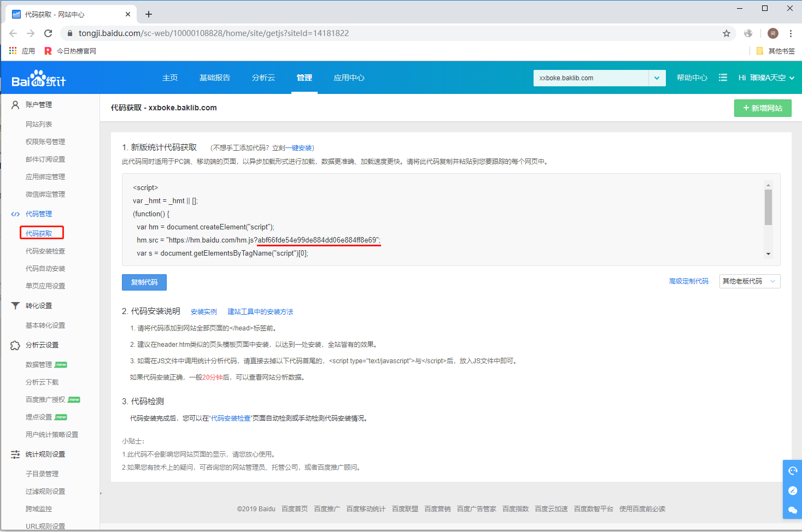Click the 统计规则设置 sliders icon

(x=15, y=454)
